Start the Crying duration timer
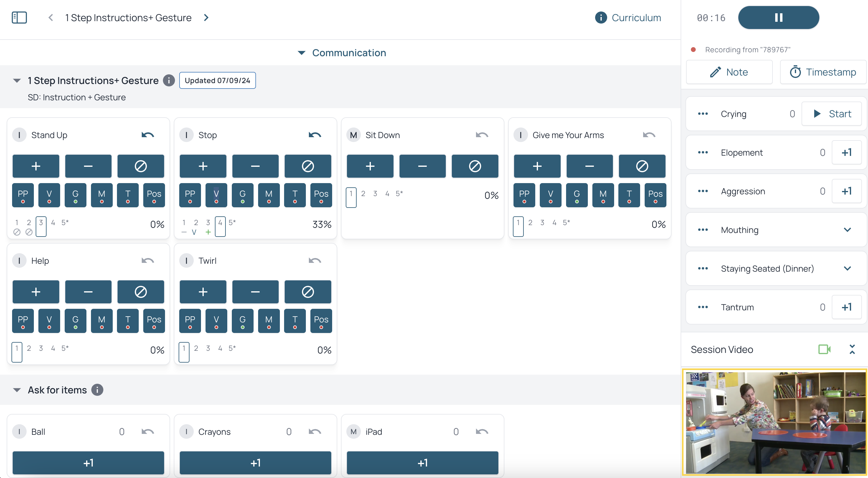 (x=831, y=114)
